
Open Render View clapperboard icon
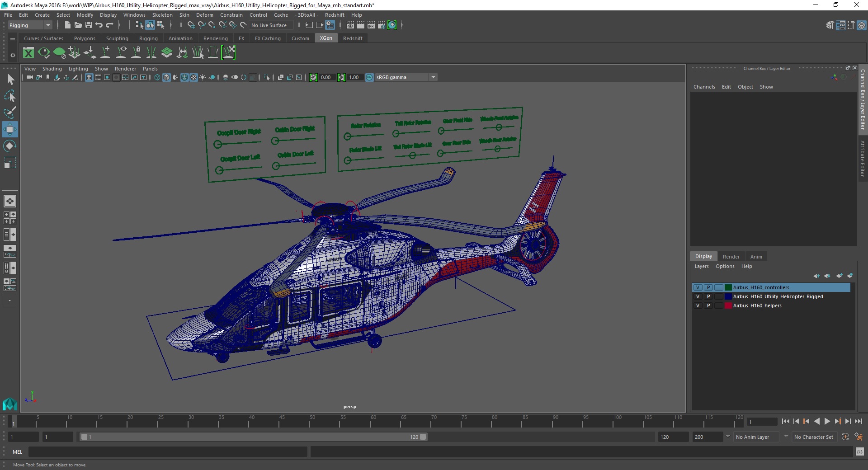pos(350,25)
